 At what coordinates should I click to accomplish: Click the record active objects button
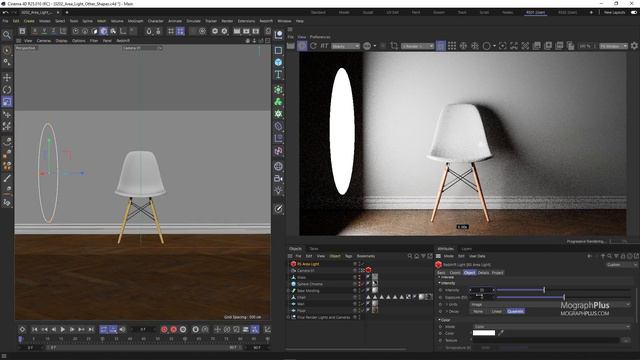point(164,329)
